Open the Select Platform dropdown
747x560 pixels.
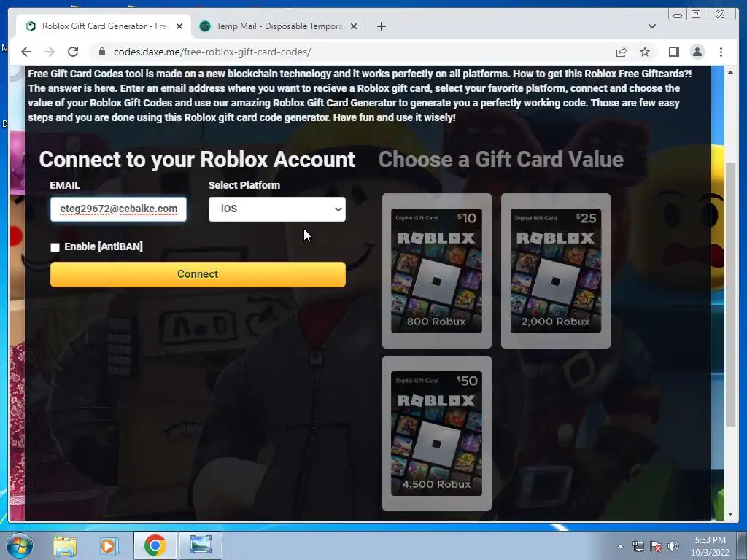[276, 209]
